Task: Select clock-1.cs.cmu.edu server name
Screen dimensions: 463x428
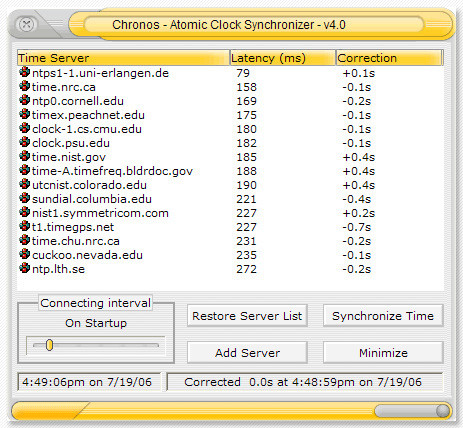Action: [87, 129]
